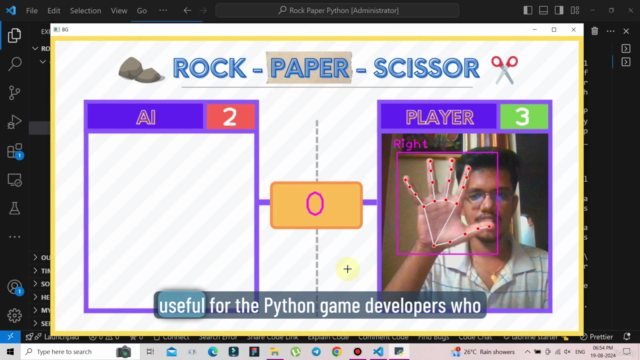Go forward with the right arrow
The height and width of the screenshot is (360, 640).
click(203, 10)
